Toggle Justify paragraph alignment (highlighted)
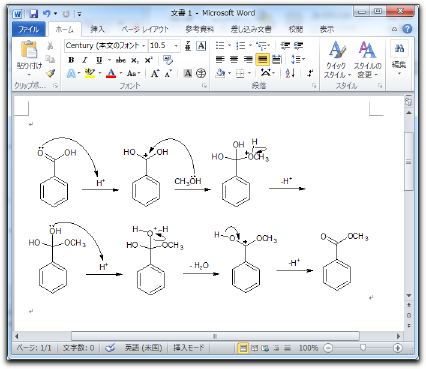Screen dimensions: 426x369 pos(263,60)
